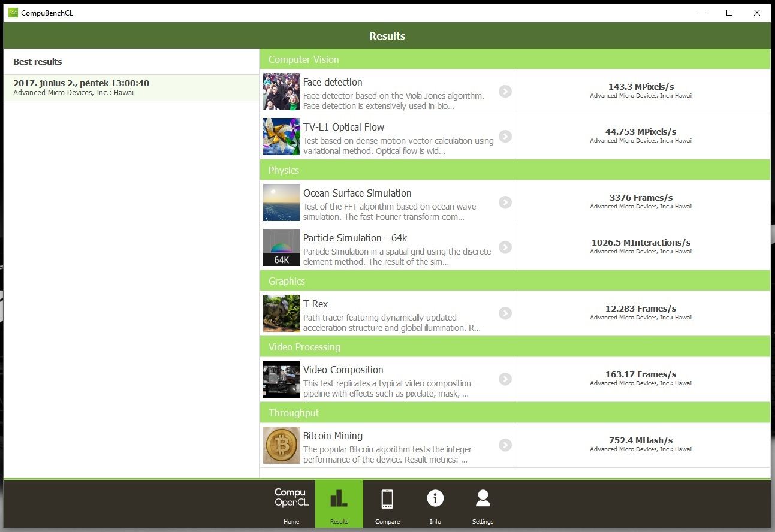
Task: Click the CompuBenchCL title bar icon
Action: 13,13
